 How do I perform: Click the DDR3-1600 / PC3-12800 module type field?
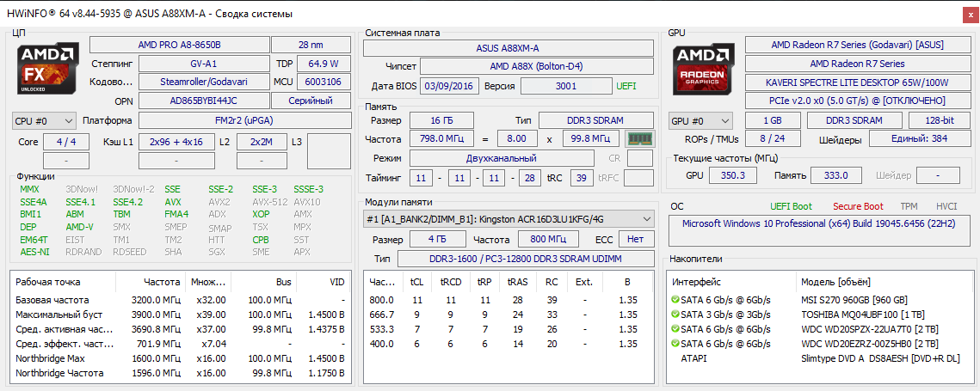point(525,259)
